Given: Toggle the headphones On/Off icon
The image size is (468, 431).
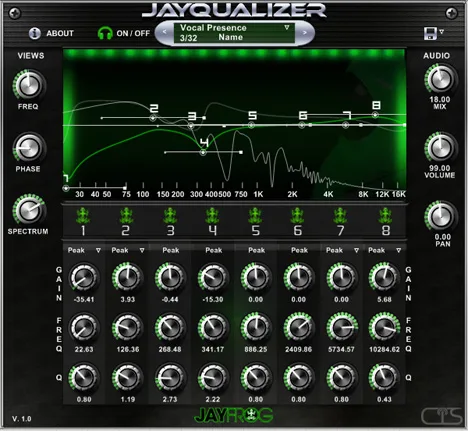Looking at the screenshot, I should [x=105, y=33].
